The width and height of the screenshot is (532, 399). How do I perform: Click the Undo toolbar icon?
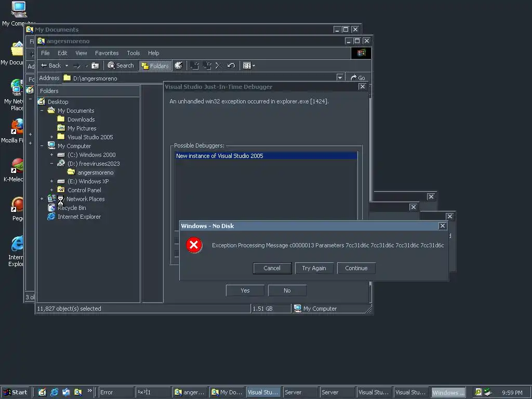click(x=231, y=65)
